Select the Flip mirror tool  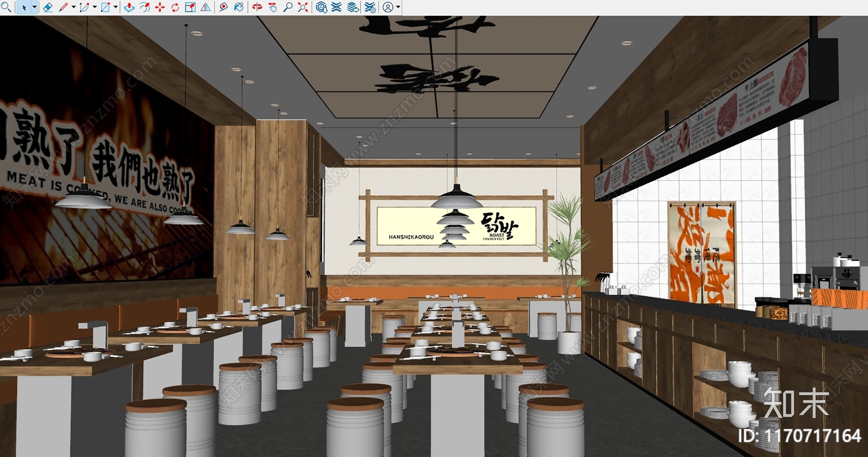click(206, 7)
